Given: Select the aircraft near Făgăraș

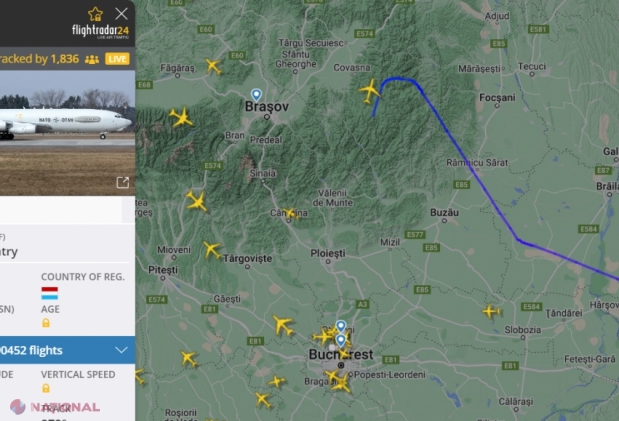Looking at the screenshot, I should click(x=213, y=66).
